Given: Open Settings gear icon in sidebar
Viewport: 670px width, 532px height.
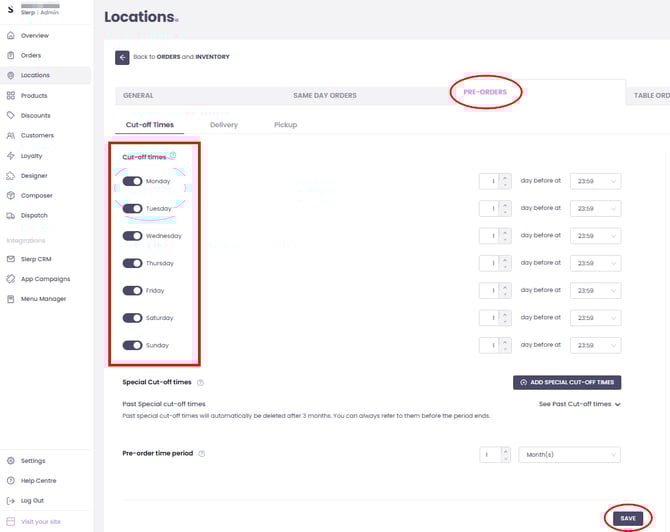Looking at the screenshot, I should click(11, 461).
